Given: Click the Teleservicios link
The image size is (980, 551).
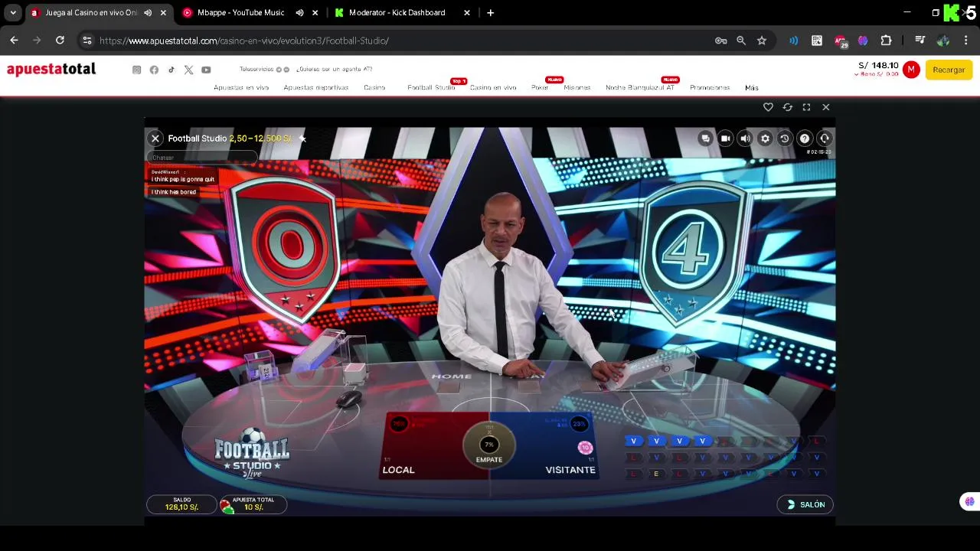Looking at the screenshot, I should coord(257,70).
